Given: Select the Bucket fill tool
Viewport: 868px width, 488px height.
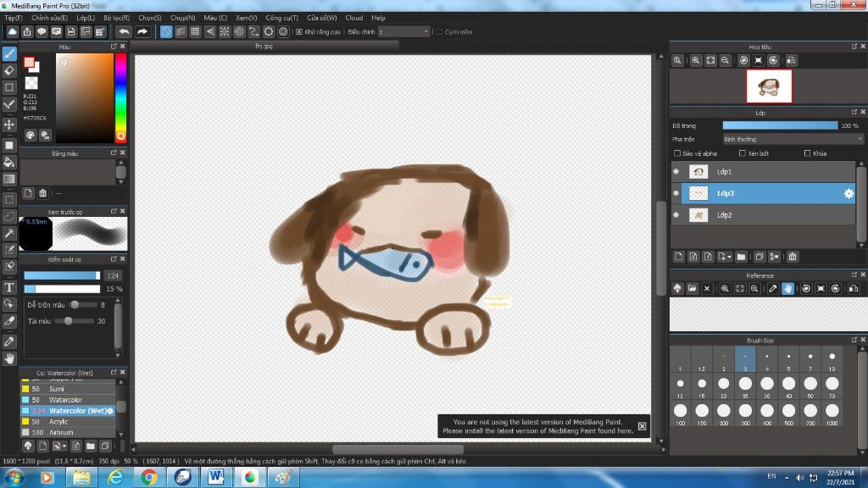Looking at the screenshot, I should 9,162.
